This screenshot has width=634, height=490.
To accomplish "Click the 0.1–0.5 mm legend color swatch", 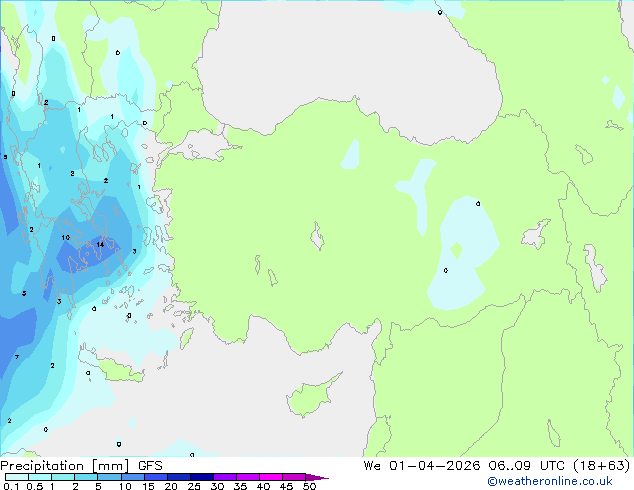I will pyautogui.click(x=17, y=477).
